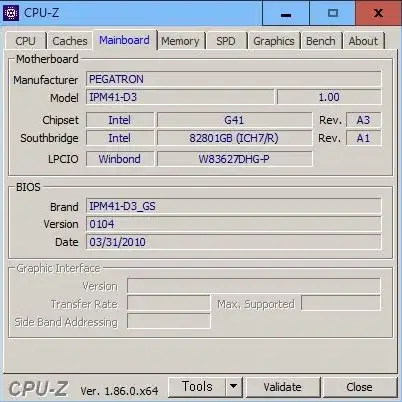Image resolution: width=402 pixels, height=402 pixels.
Task: Maximize the CPU-Z window
Action: click(333, 13)
